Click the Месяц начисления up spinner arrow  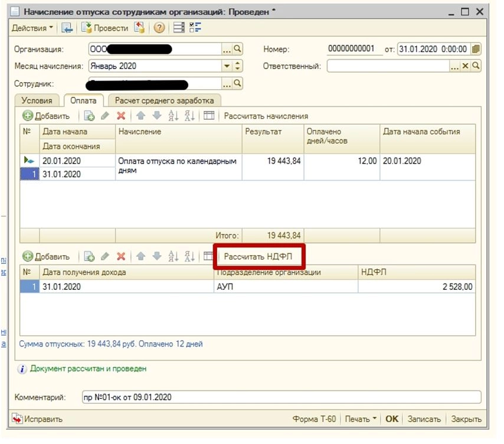tap(237, 63)
